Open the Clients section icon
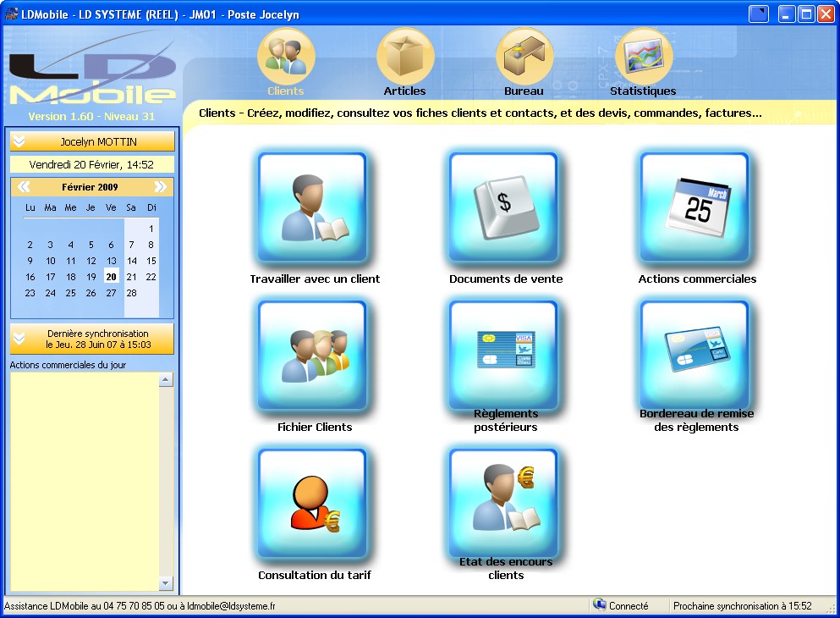Viewport: 840px width, 618px height. coord(286,56)
